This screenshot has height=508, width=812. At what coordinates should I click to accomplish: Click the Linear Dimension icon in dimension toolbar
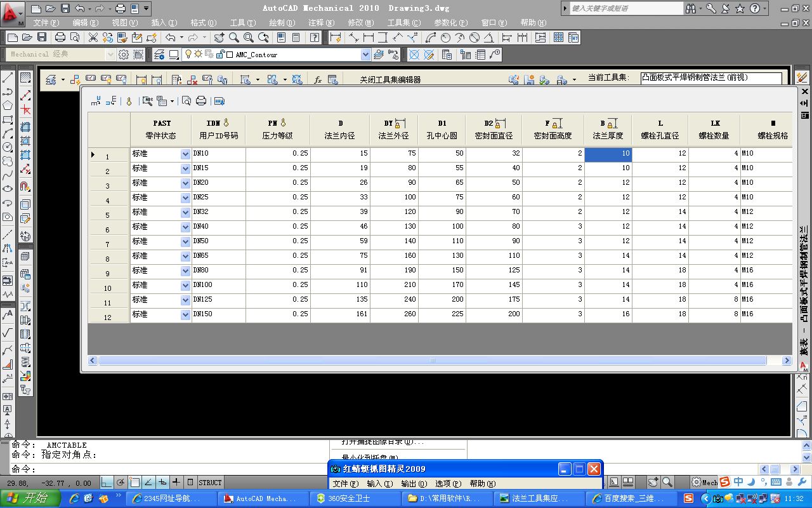pyautogui.click(x=369, y=37)
